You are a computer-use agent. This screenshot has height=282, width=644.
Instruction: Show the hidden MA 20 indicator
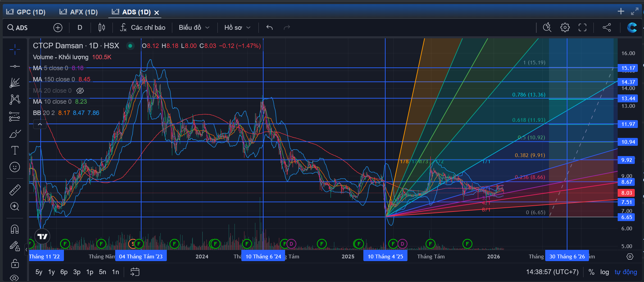pos(80,91)
